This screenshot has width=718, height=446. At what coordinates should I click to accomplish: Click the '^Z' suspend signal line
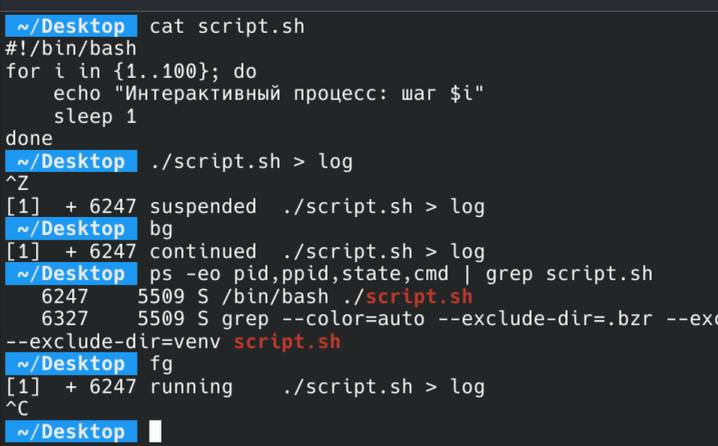(17, 184)
